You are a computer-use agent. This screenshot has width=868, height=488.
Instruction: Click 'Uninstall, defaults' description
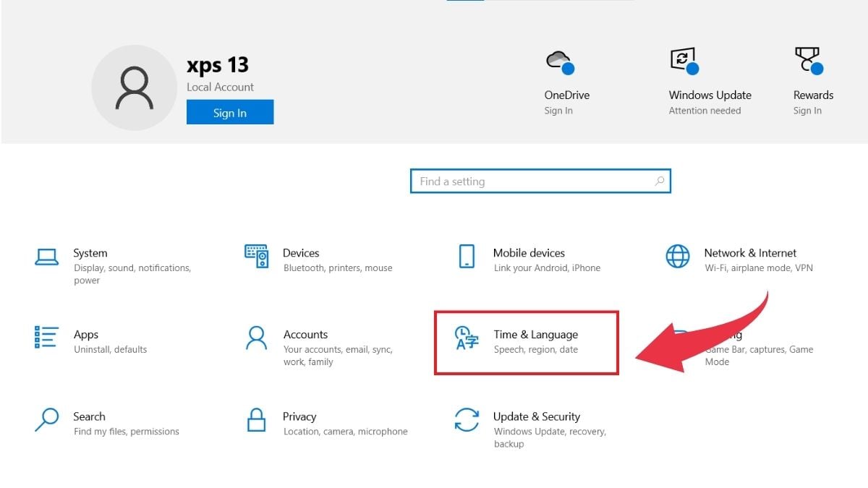tap(110, 349)
